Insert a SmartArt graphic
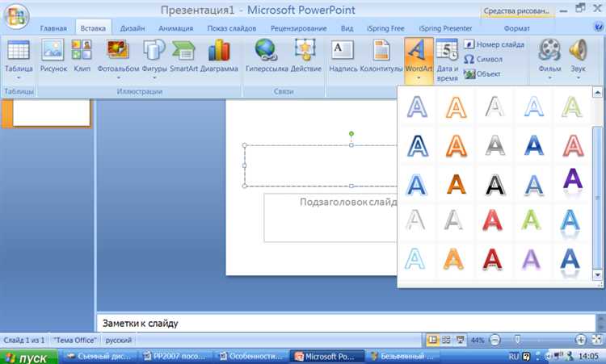 pos(183,56)
